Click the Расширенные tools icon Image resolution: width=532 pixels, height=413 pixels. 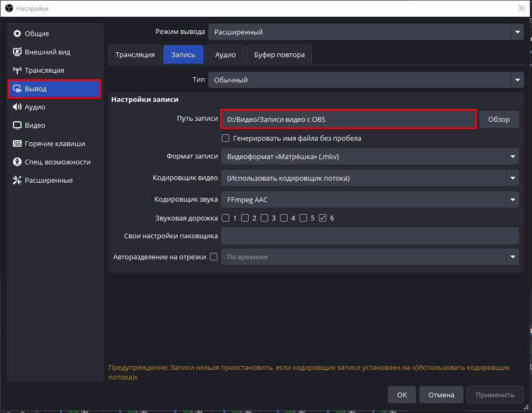click(17, 181)
